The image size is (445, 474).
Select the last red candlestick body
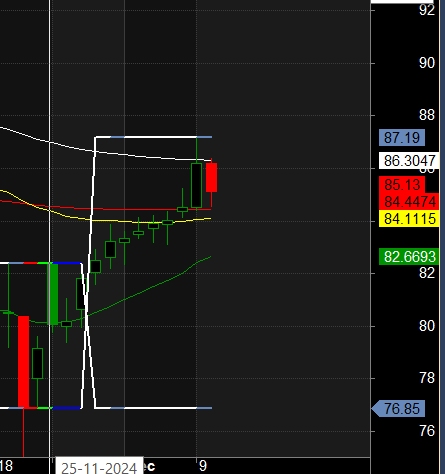tap(211, 177)
